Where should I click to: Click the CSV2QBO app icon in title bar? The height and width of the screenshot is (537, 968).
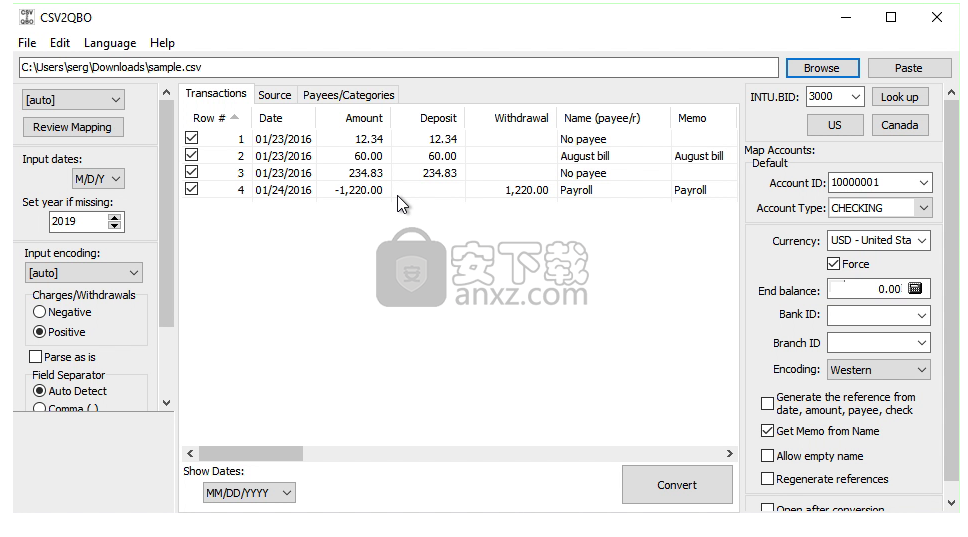point(27,17)
